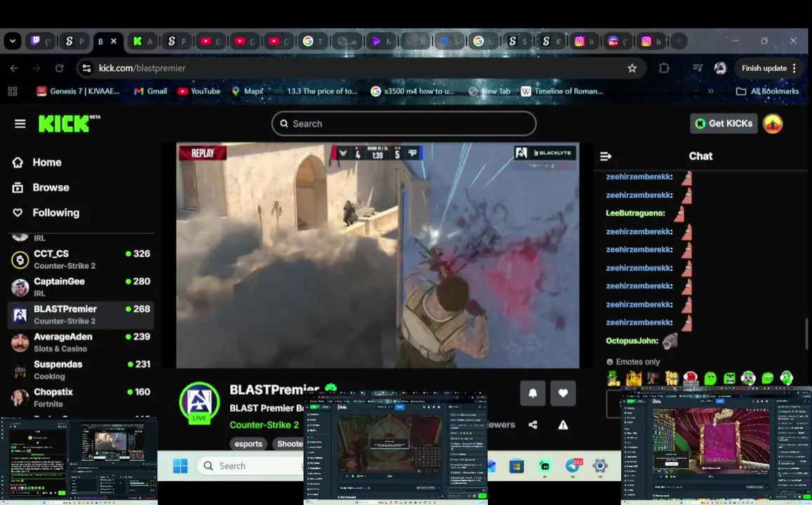Select BLASTPremier channel in sidebar
Image resolution: width=812 pixels, height=505 pixels.
[x=81, y=315]
